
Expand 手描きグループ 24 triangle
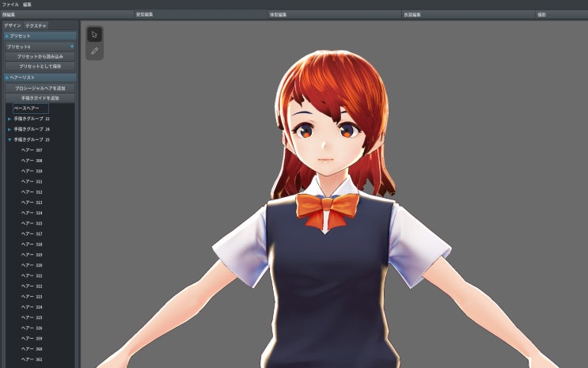pos(9,130)
